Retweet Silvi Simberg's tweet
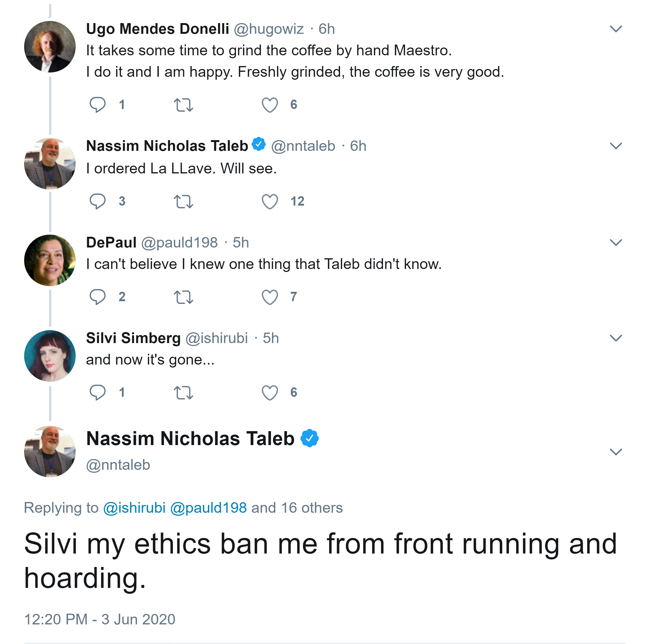Viewport: 649px width, 644px height. coord(184,392)
